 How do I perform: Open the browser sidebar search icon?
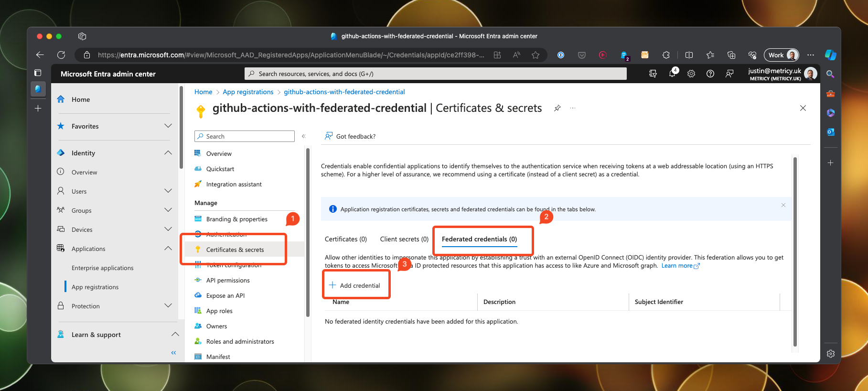pos(831,74)
